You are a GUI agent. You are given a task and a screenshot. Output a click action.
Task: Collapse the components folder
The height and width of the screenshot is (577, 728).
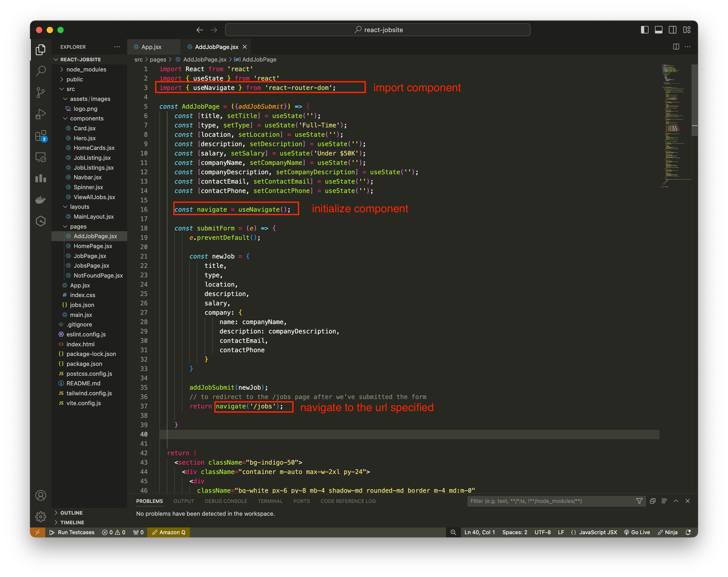89,119
